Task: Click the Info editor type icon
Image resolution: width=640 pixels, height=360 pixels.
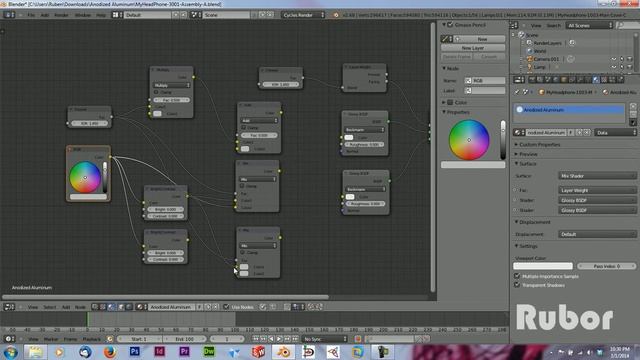Action: (9, 15)
